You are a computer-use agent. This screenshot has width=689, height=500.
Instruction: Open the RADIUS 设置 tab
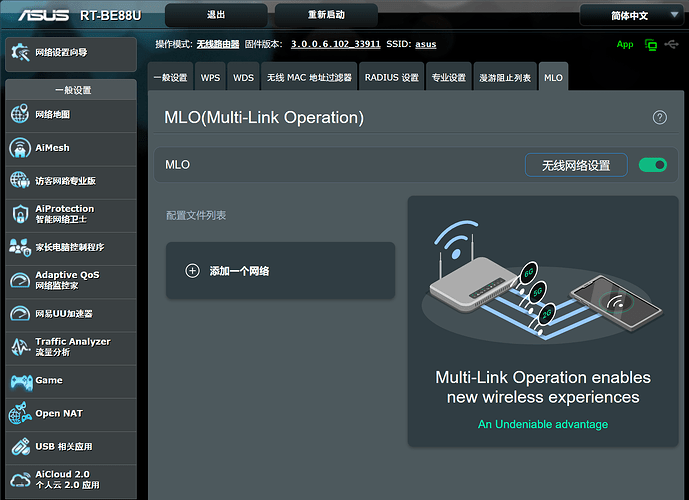coord(391,77)
